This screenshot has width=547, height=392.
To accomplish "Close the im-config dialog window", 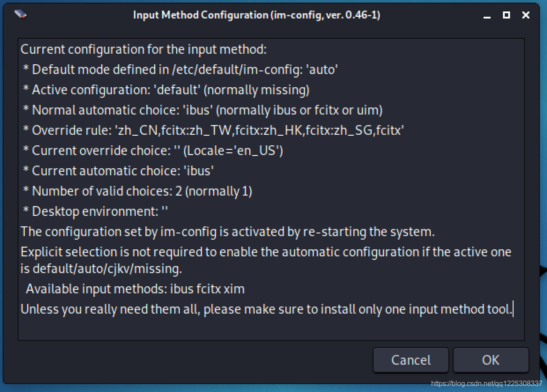I will pyautogui.click(x=525, y=15).
